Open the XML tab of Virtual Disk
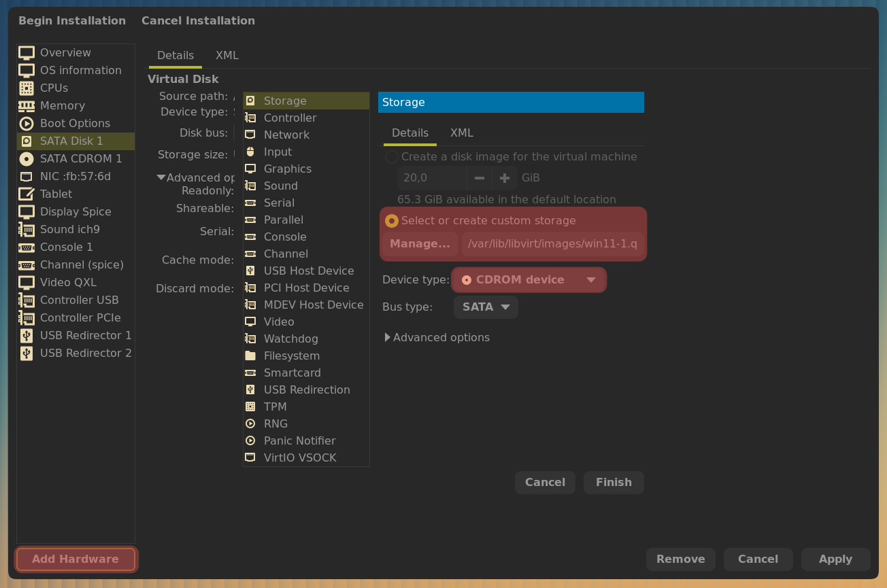887x588 pixels. pos(227,56)
